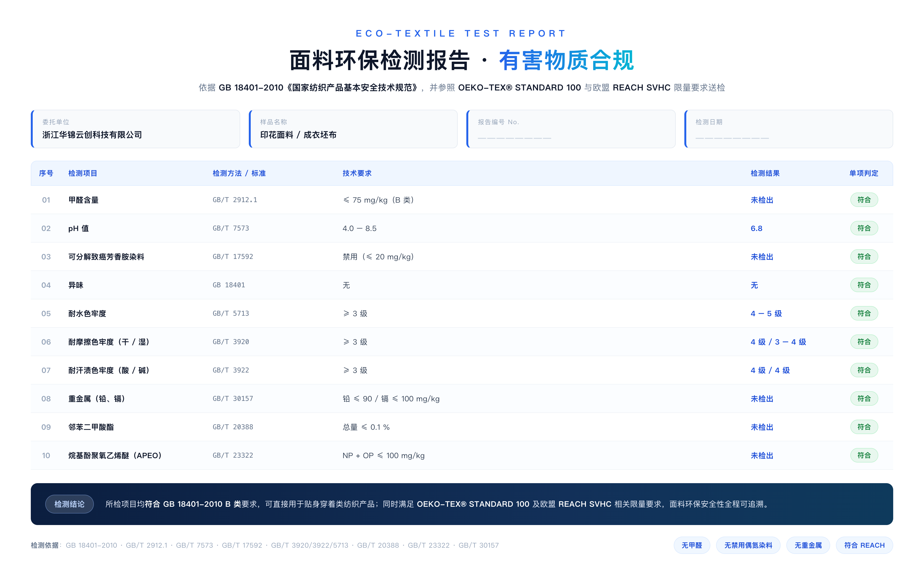Click the 检测结果 column header
924x577 pixels.
tap(765, 173)
